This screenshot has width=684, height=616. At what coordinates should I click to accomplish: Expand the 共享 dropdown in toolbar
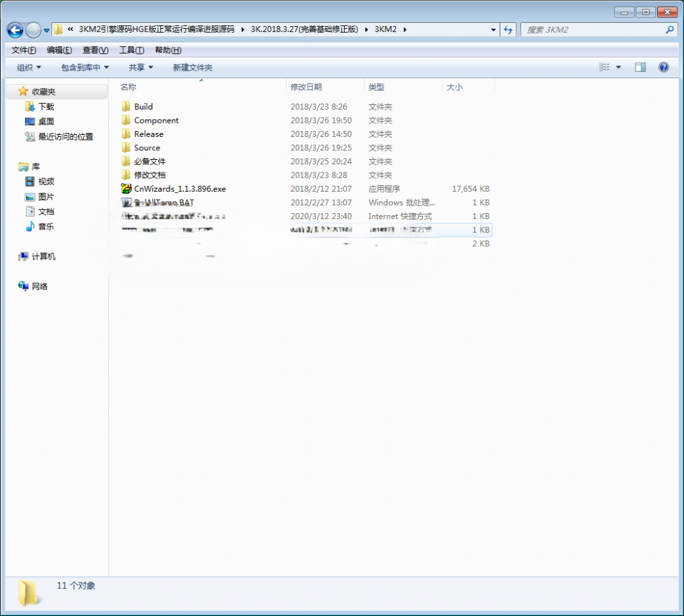(141, 67)
